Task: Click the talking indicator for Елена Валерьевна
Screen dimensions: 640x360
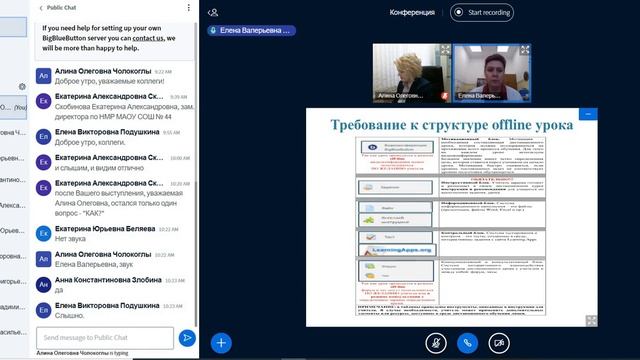Action: pyautogui.click(x=251, y=30)
